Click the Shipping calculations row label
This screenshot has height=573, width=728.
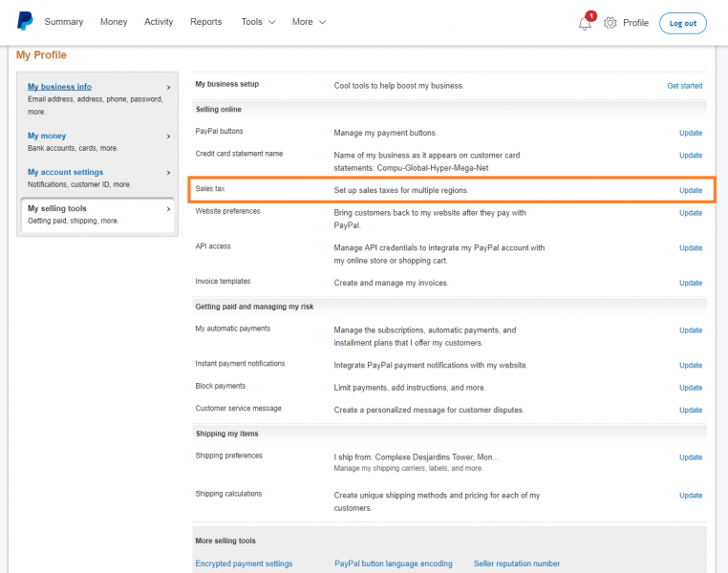click(x=228, y=494)
